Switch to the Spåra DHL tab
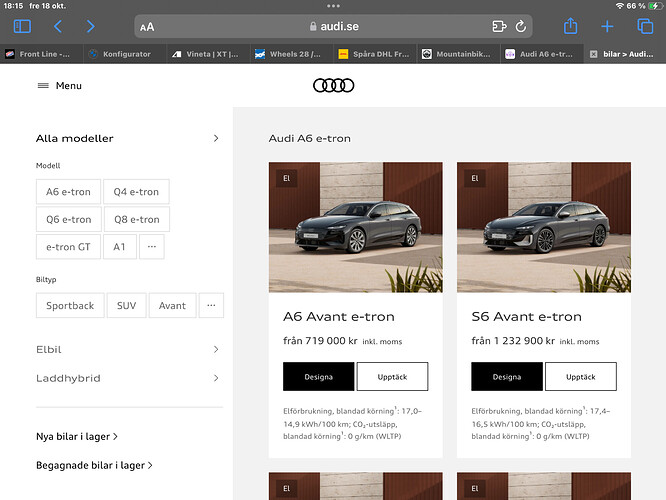 click(375, 54)
